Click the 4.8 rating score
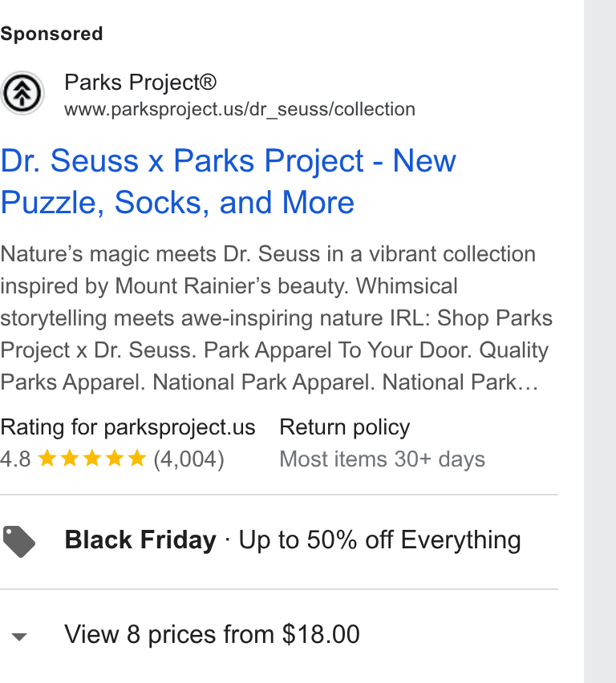Viewport: 616px width, 683px height. [x=16, y=459]
